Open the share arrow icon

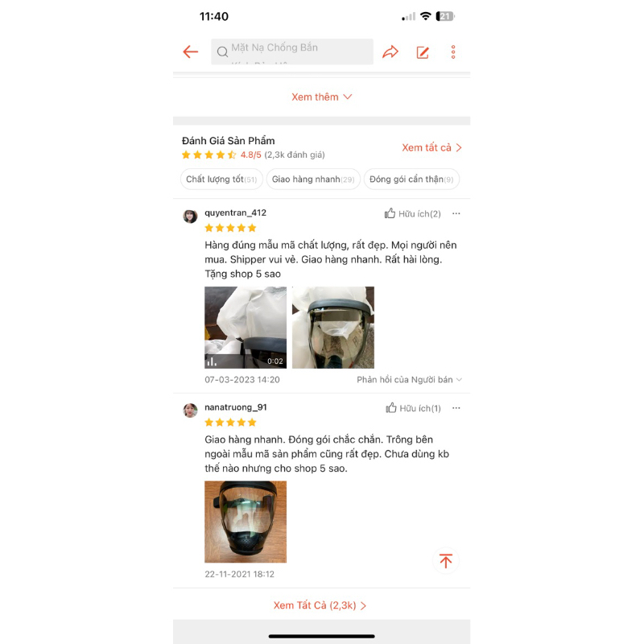390,52
